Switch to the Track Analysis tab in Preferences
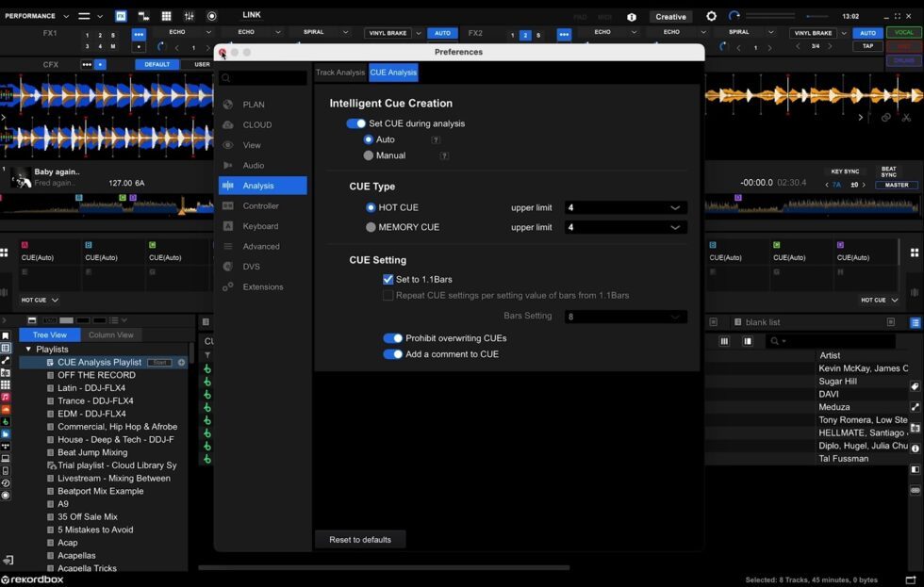The height and width of the screenshot is (587, 924). click(x=339, y=72)
